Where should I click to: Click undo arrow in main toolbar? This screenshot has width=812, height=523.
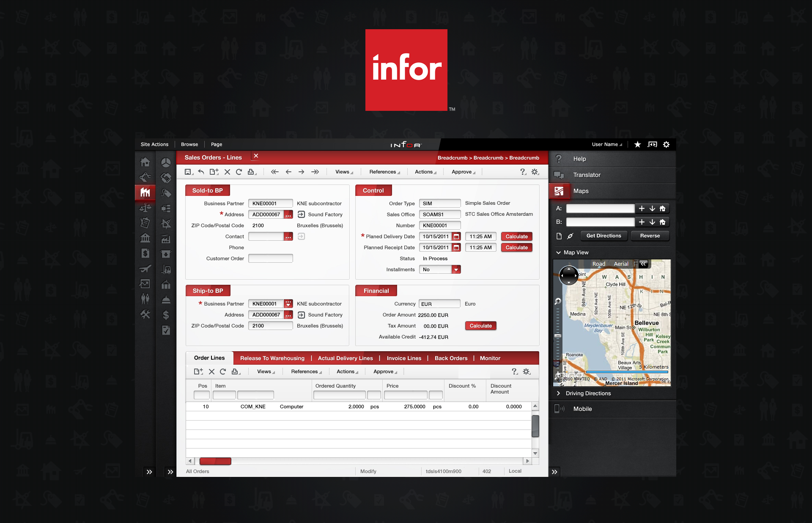coord(201,172)
